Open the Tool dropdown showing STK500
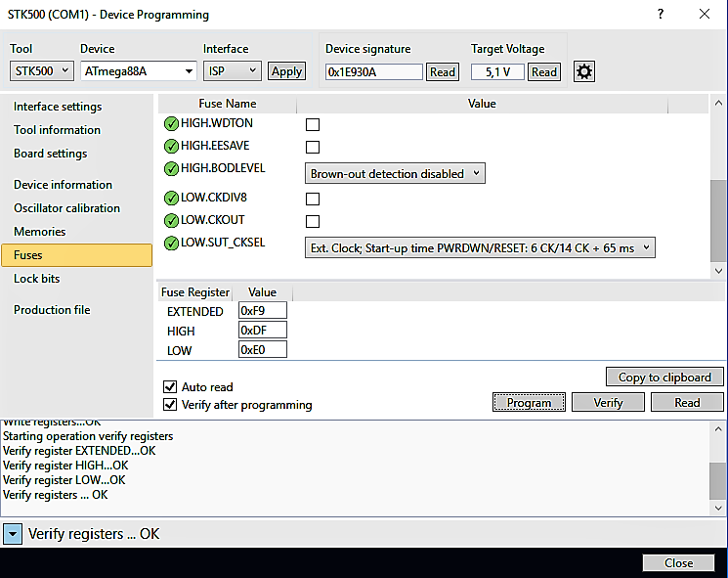The image size is (728, 578). pyautogui.click(x=42, y=71)
